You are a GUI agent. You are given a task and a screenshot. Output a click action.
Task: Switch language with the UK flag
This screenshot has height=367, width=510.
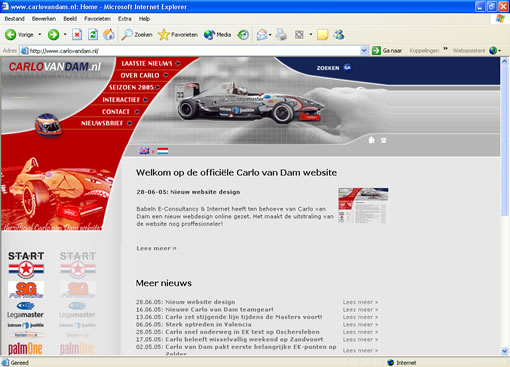[x=144, y=151]
